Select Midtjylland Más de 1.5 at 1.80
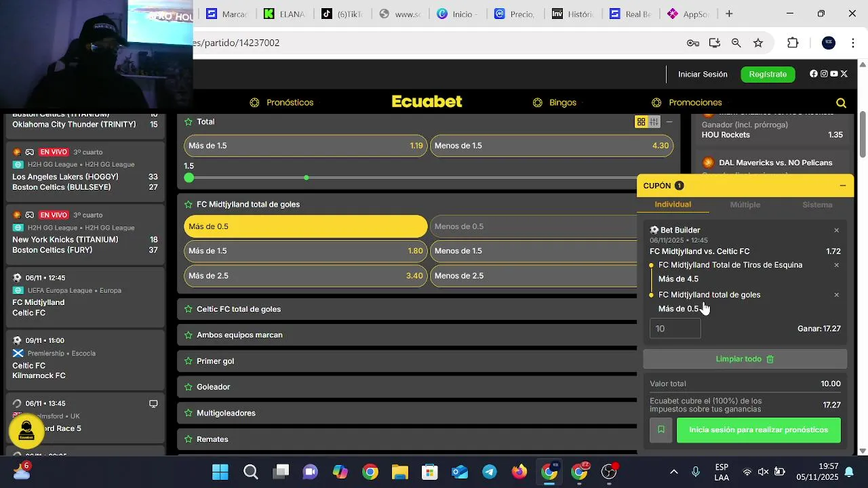This screenshot has width=868, height=488. pyautogui.click(x=305, y=251)
